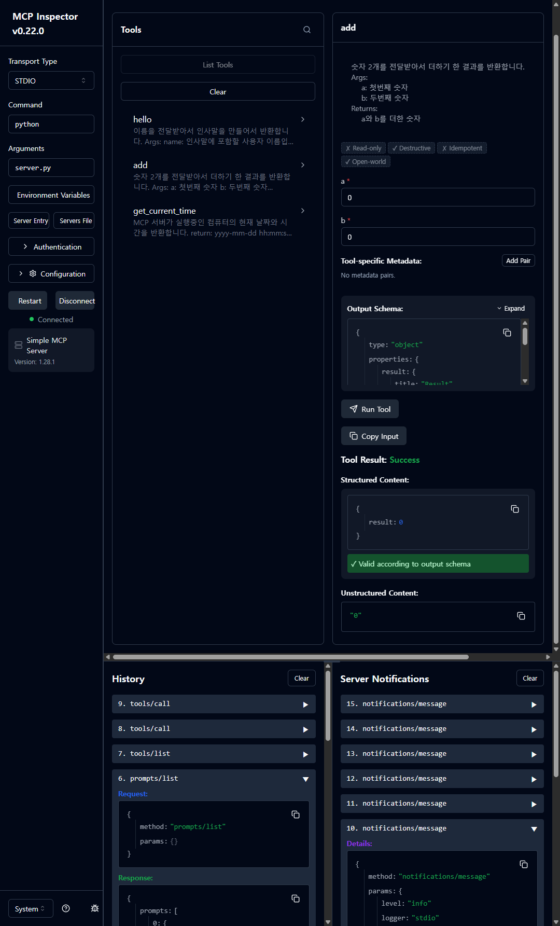The image size is (560, 926).
Task: Click the Simple MCP Server icon
Action: click(x=19, y=345)
